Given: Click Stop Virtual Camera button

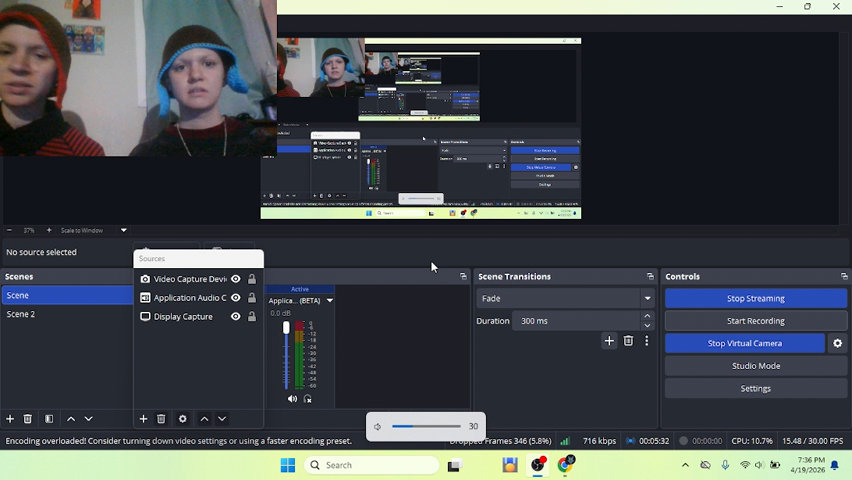Looking at the screenshot, I should pyautogui.click(x=745, y=344).
